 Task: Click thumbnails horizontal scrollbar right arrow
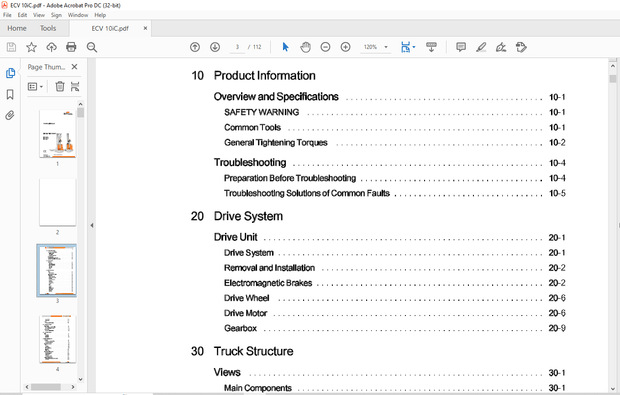point(73,387)
